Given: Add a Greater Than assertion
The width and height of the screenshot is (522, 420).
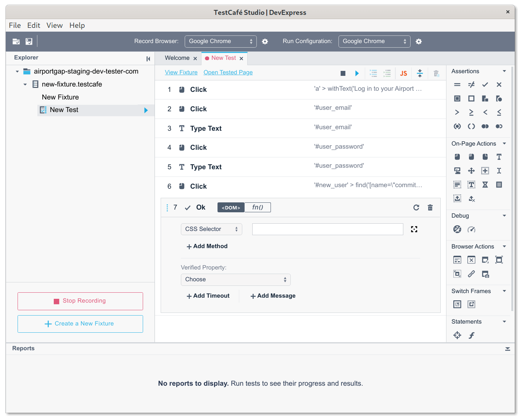Looking at the screenshot, I should (x=457, y=112).
